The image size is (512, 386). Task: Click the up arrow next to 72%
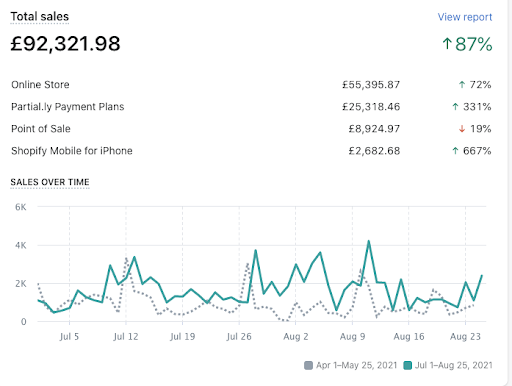[462, 85]
